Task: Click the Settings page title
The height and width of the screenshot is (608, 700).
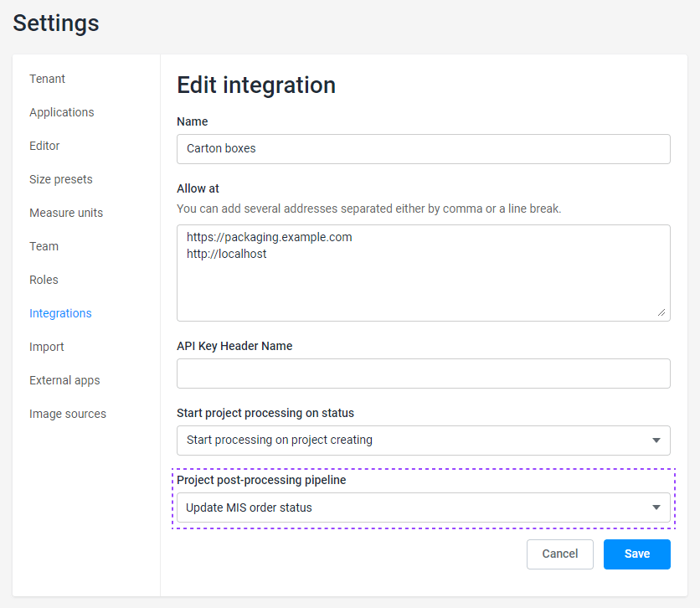Action: coord(56,23)
